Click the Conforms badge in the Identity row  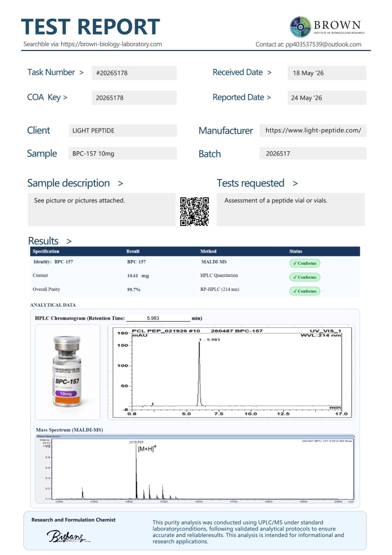[x=305, y=263]
